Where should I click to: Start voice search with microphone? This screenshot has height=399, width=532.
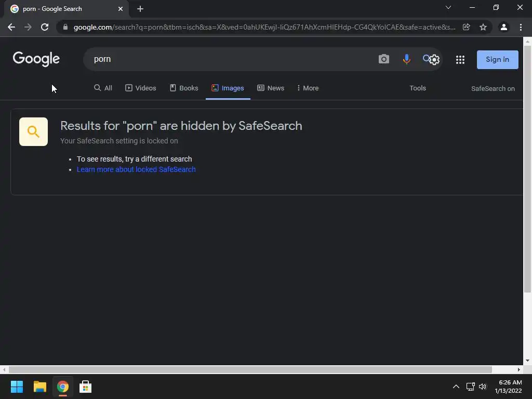pos(406,59)
